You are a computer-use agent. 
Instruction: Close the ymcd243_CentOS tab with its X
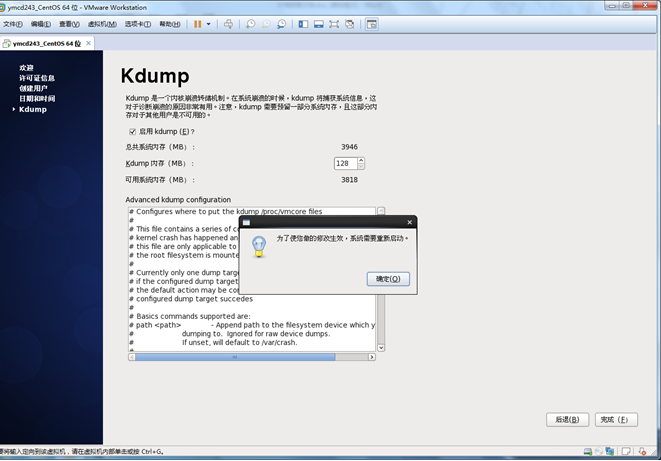89,43
